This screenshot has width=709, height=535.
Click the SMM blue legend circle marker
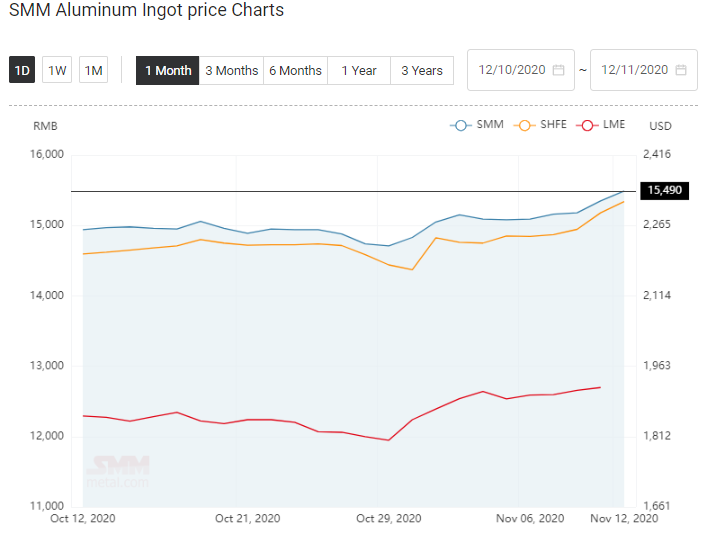461,125
